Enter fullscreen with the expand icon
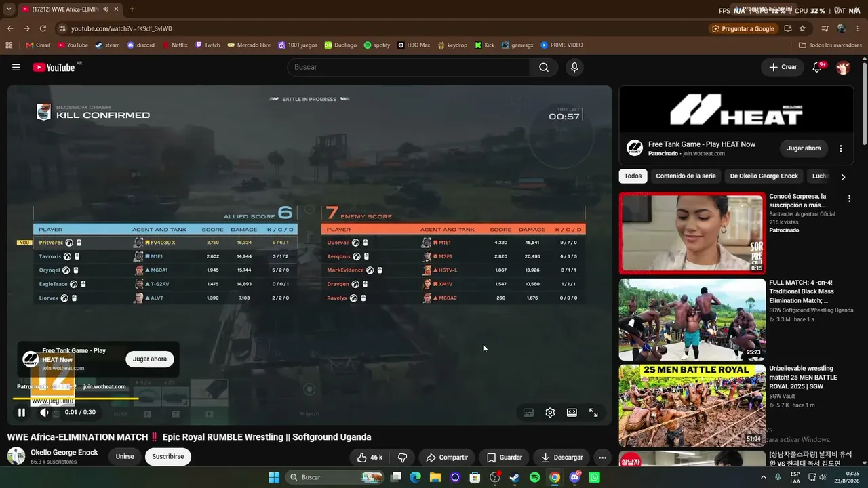Image resolution: width=868 pixels, height=488 pixels. (593, 412)
